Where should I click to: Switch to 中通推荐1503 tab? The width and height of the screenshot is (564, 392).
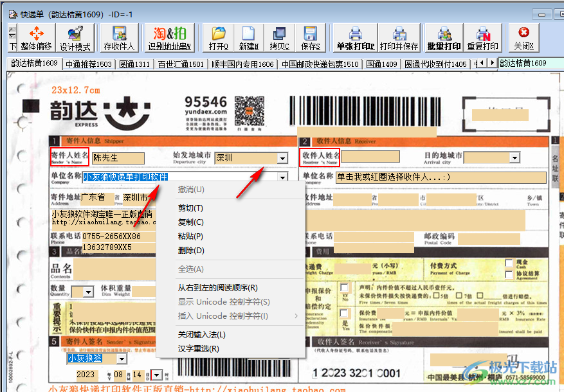coord(89,64)
